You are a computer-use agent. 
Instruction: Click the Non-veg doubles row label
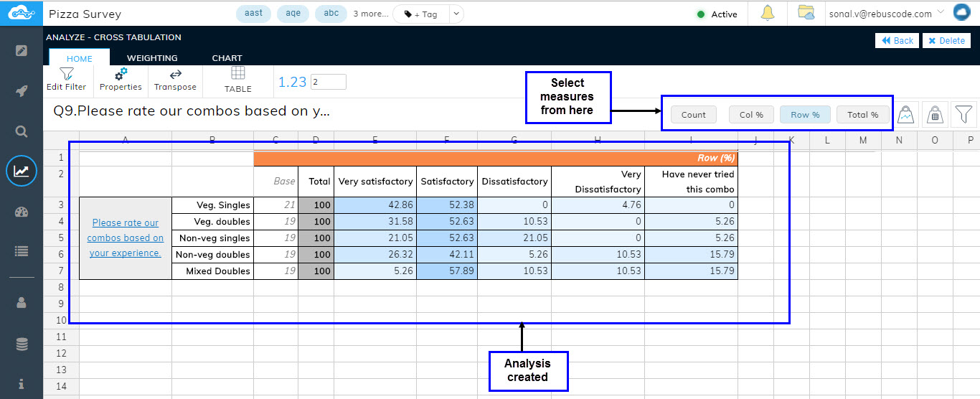[212, 254]
